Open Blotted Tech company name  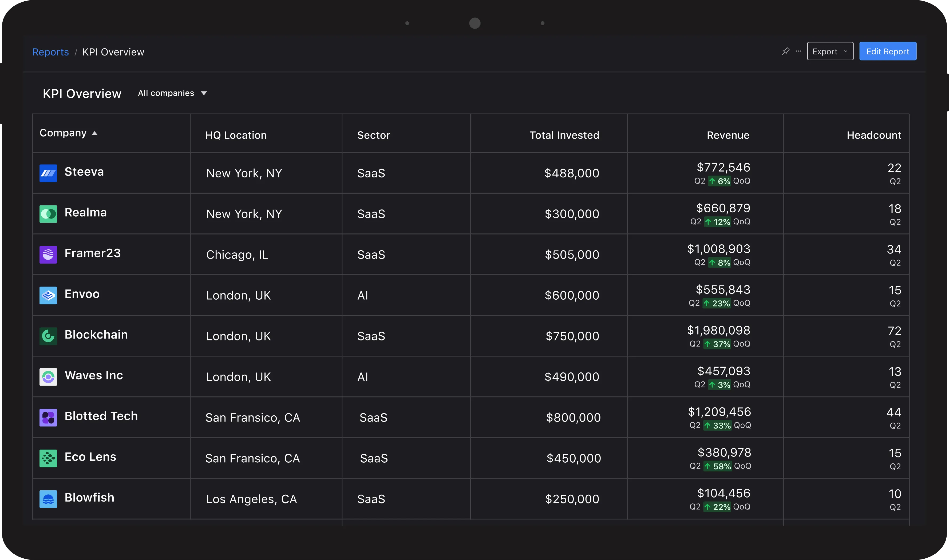click(x=101, y=416)
